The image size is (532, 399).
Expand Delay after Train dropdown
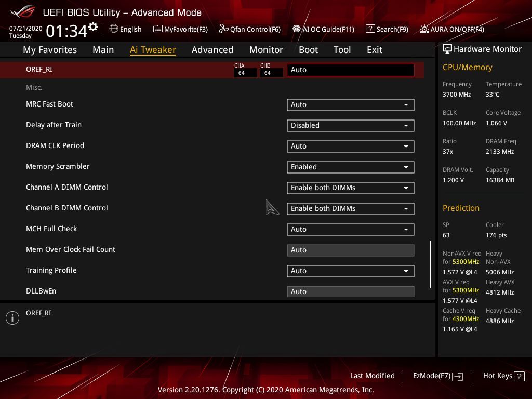351,126
